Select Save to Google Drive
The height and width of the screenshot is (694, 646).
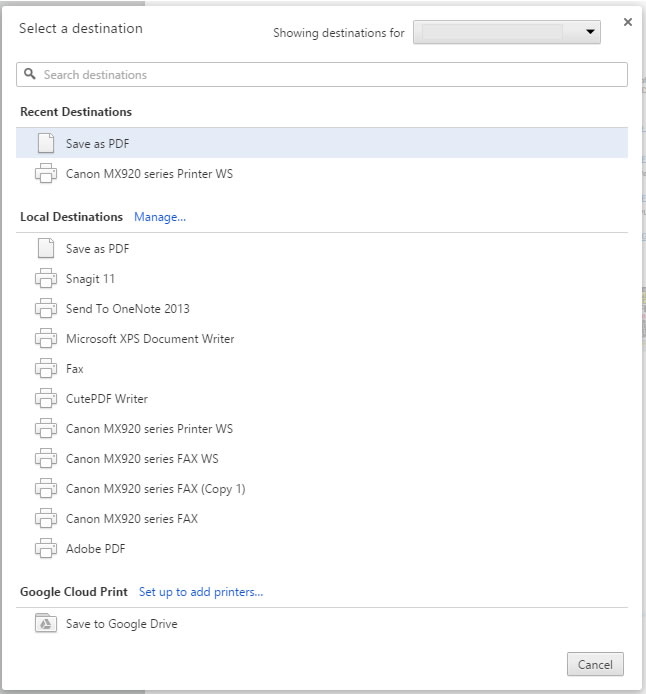click(322, 623)
